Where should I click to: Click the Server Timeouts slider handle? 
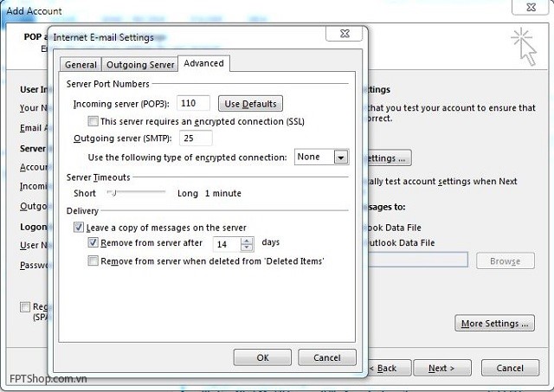(x=111, y=192)
